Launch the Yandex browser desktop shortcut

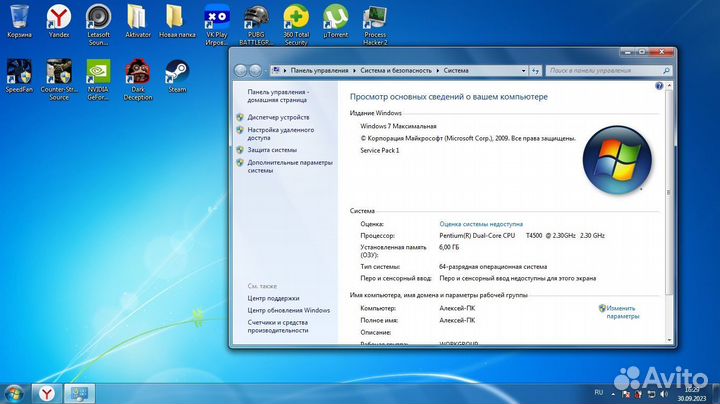(59, 22)
